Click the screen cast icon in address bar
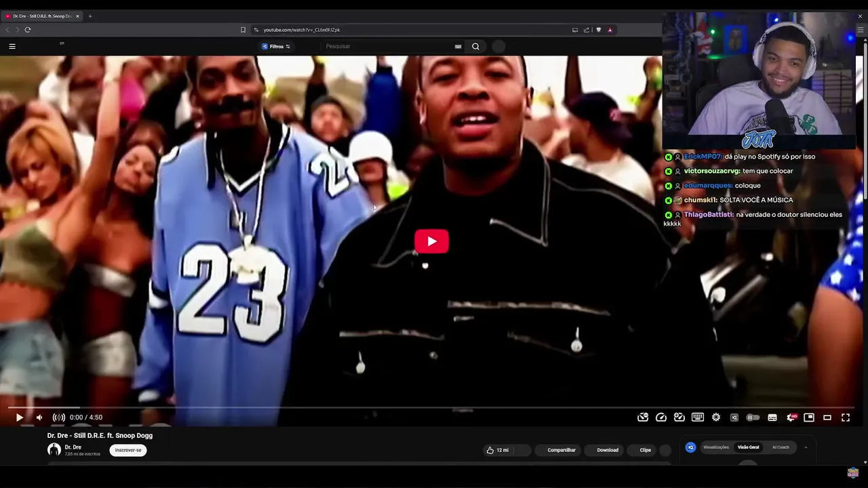 click(x=575, y=30)
